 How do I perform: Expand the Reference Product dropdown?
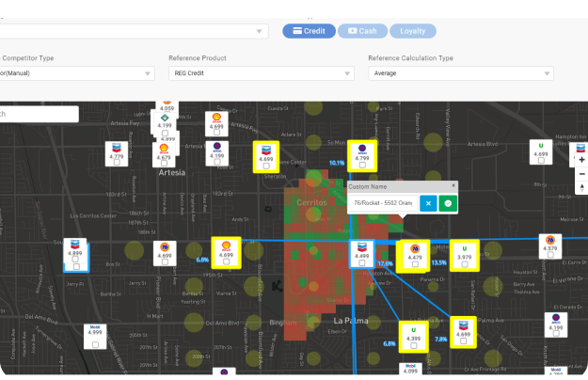point(261,73)
